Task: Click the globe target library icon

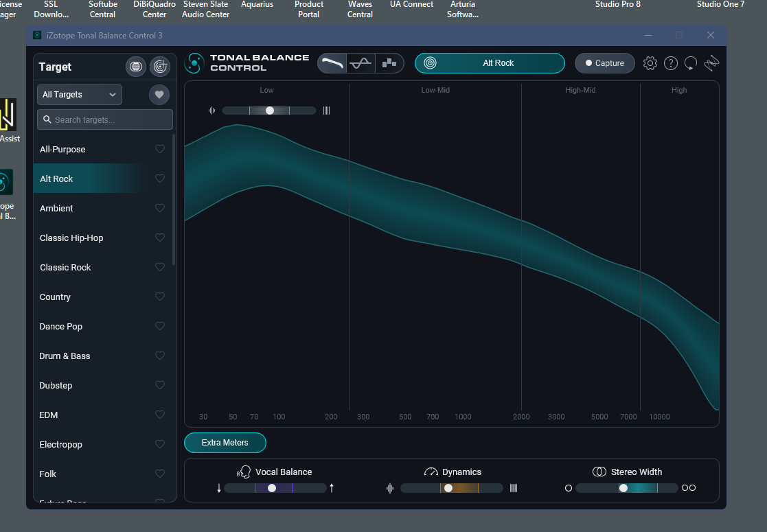Action: pyautogui.click(x=135, y=66)
